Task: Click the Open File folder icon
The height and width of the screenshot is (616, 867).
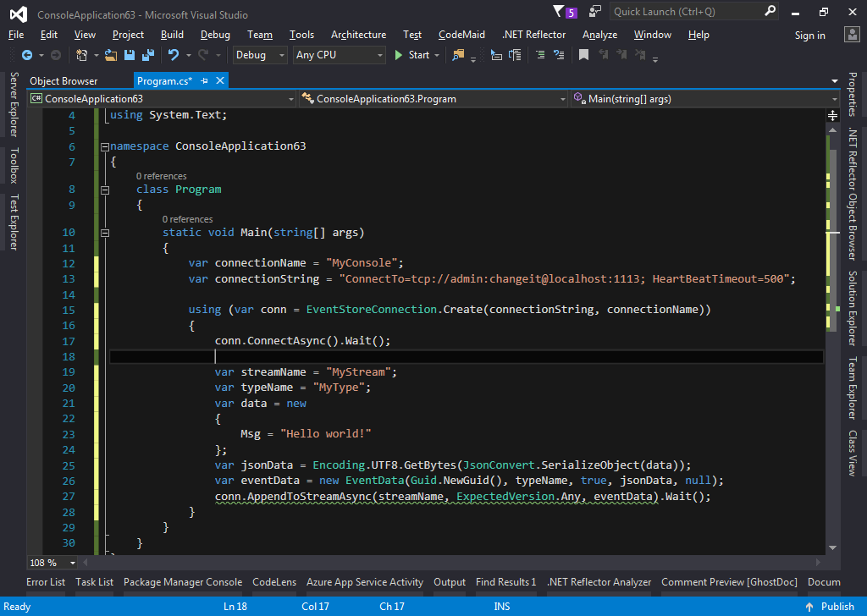Action: coord(111,55)
